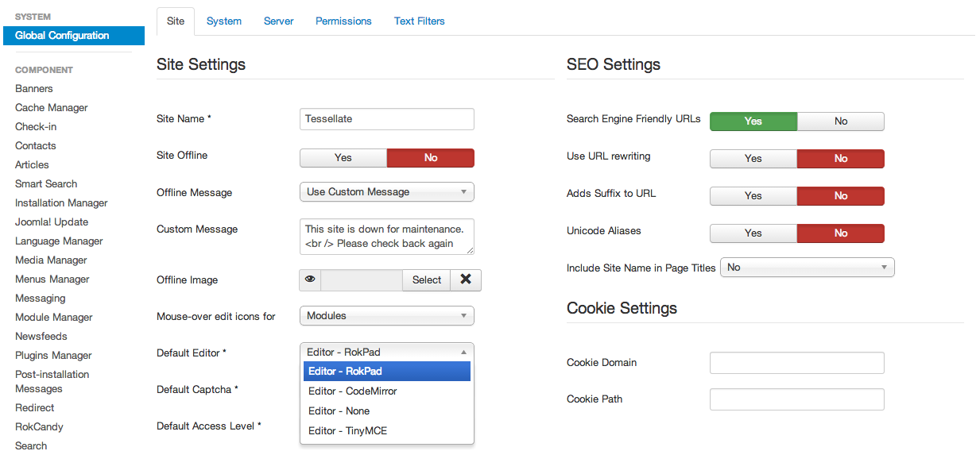Image resolution: width=980 pixels, height=451 pixels.
Task: Set Site Offline to Yes
Action: pos(343,158)
